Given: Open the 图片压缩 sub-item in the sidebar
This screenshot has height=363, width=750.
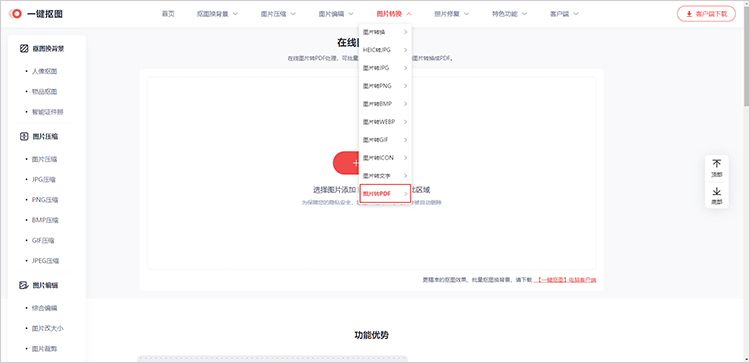Looking at the screenshot, I should [x=44, y=159].
